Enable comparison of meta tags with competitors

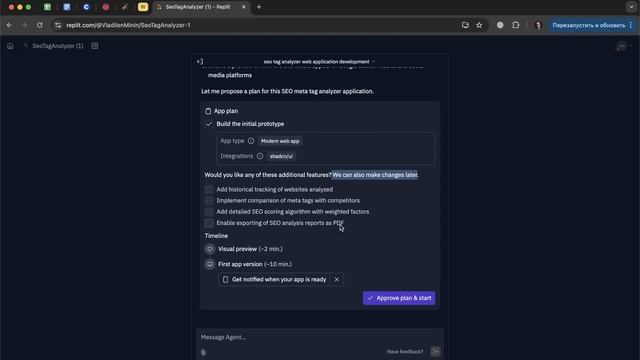click(x=209, y=200)
